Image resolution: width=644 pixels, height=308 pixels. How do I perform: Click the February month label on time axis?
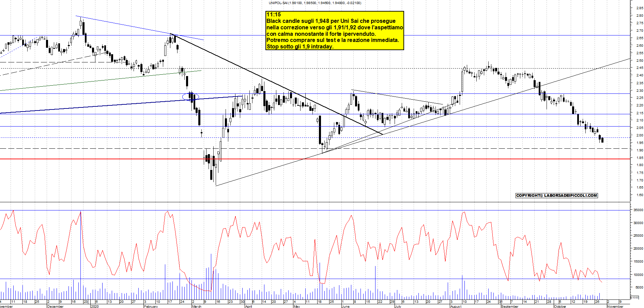(151, 306)
